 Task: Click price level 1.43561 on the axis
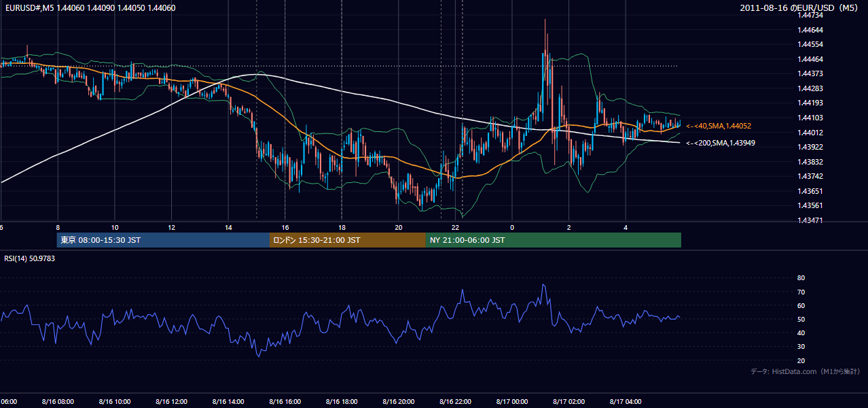[x=810, y=205]
